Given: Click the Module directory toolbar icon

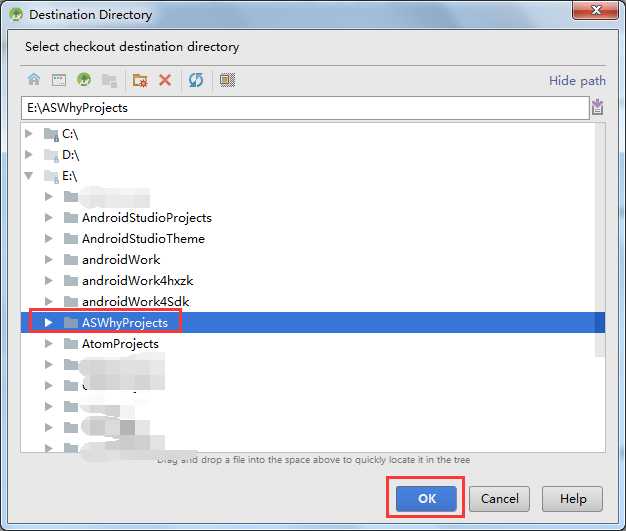Looking at the screenshot, I should click(109, 80).
